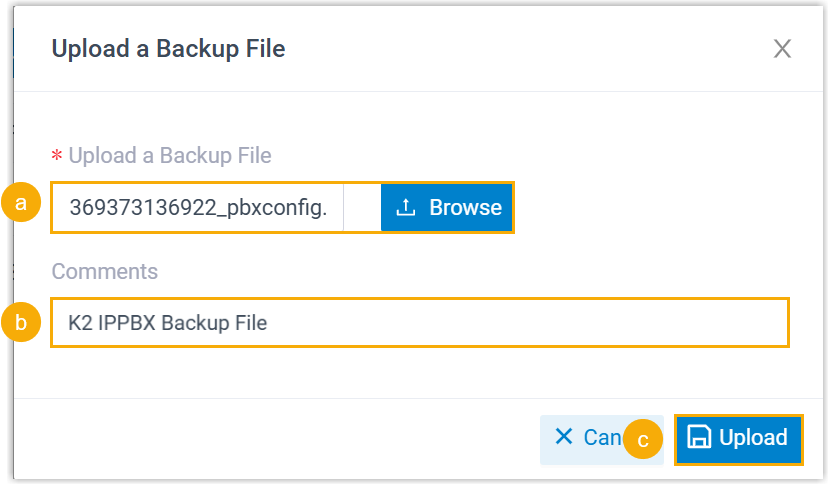Viewport: 829px width, 485px height.
Task: Click the upload arrow icon in Browse
Action: click(405, 207)
